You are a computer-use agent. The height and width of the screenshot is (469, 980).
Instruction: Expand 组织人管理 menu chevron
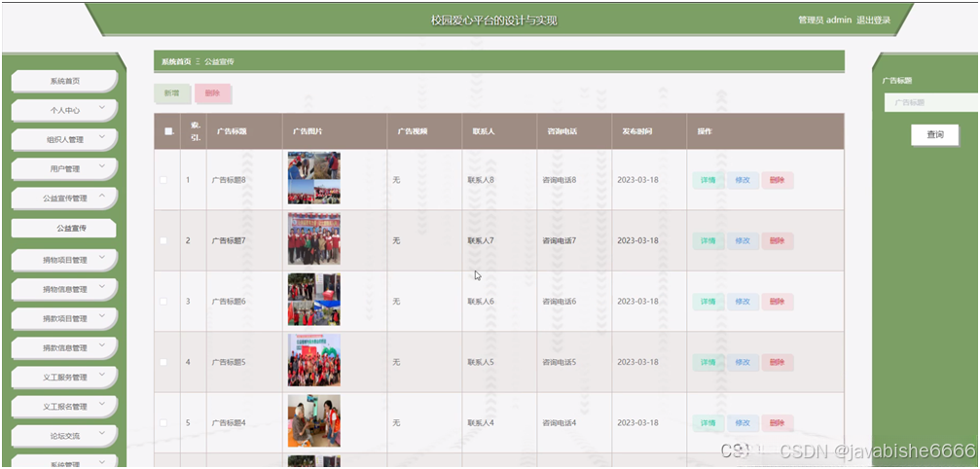(102, 138)
